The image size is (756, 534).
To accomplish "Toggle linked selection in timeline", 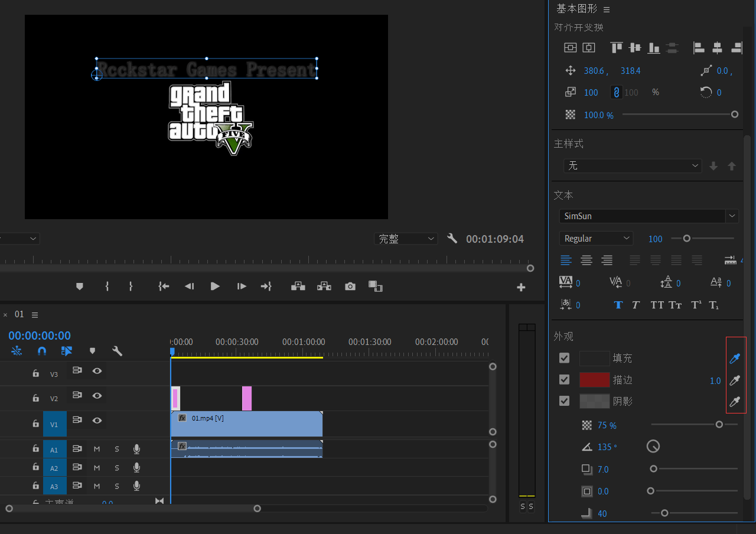I will (x=66, y=351).
